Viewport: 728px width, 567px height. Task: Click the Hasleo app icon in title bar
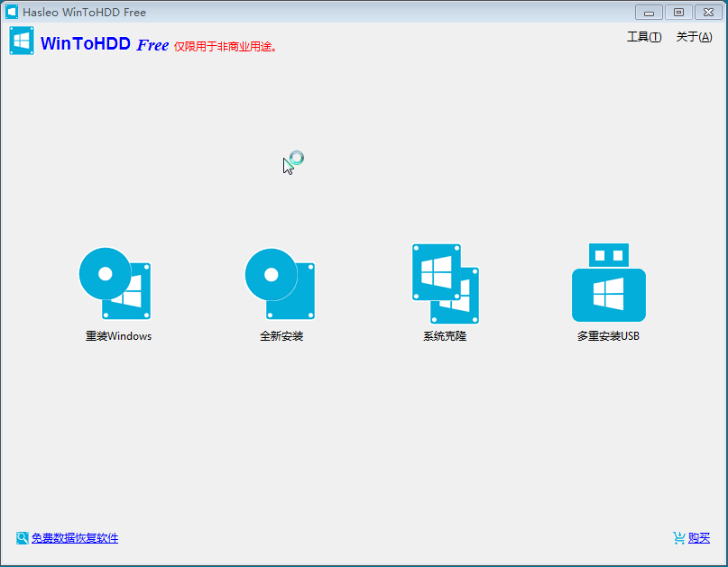click(x=12, y=13)
